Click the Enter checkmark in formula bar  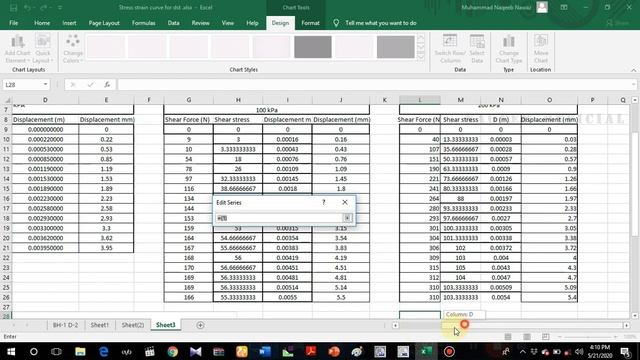90,84
